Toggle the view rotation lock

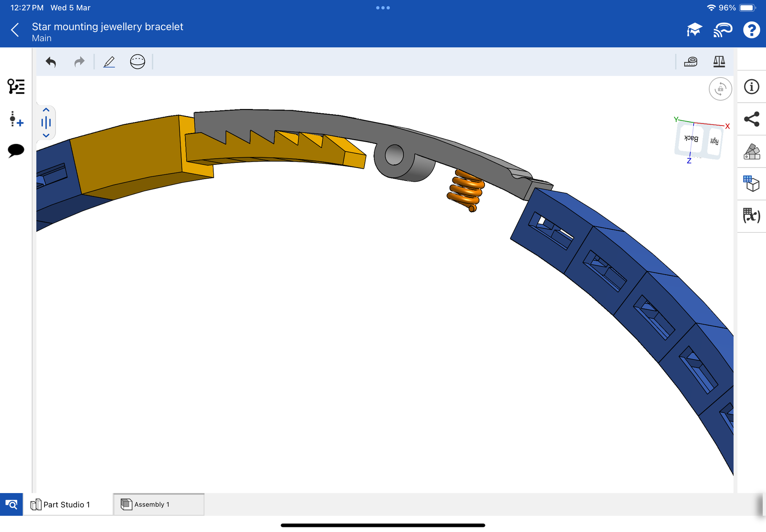coord(720,89)
